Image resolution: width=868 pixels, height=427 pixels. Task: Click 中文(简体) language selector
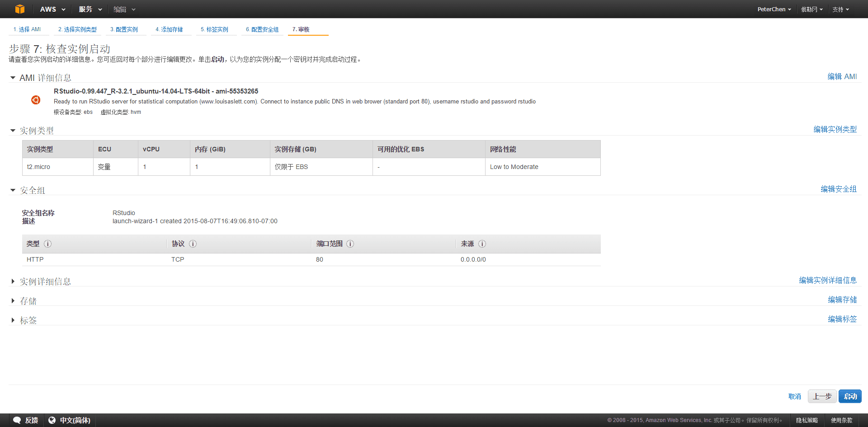tap(75, 420)
